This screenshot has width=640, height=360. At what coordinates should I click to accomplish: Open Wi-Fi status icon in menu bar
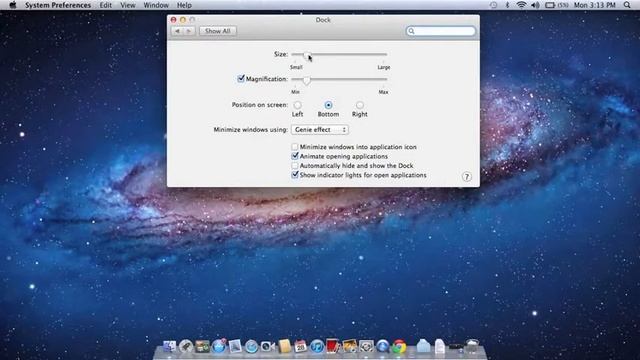pos(521,5)
